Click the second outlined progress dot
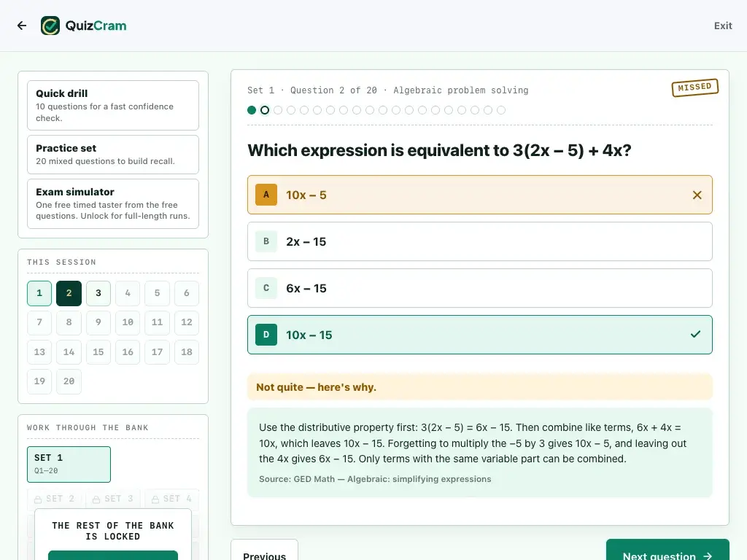 click(265, 111)
